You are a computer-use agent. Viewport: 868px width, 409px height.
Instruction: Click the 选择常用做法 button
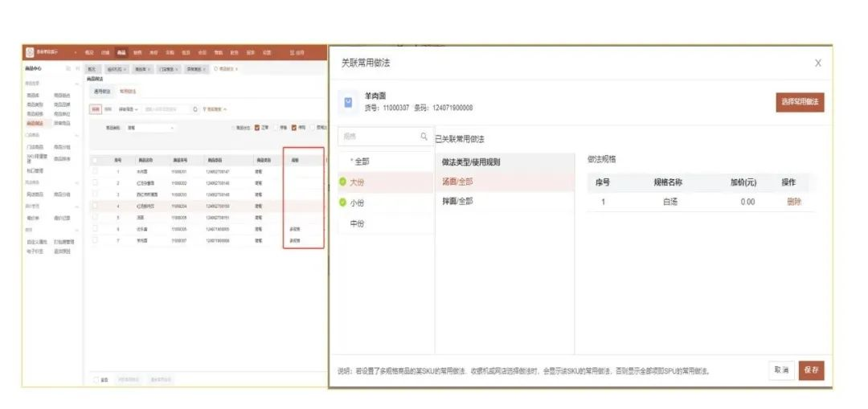[x=800, y=102]
